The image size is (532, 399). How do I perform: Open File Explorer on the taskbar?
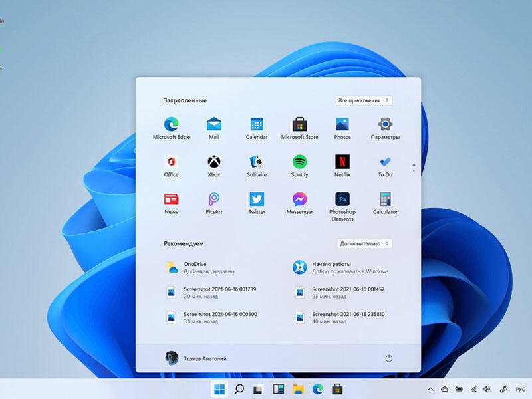[x=298, y=389]
